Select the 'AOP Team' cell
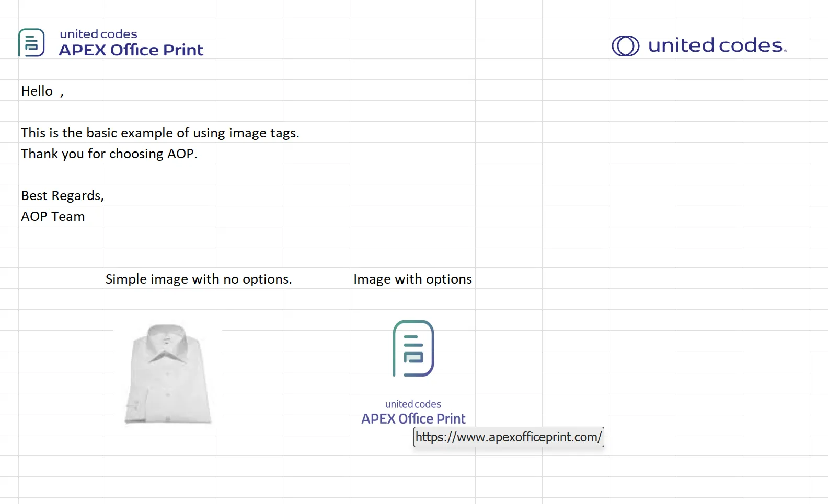 point(53,216)
